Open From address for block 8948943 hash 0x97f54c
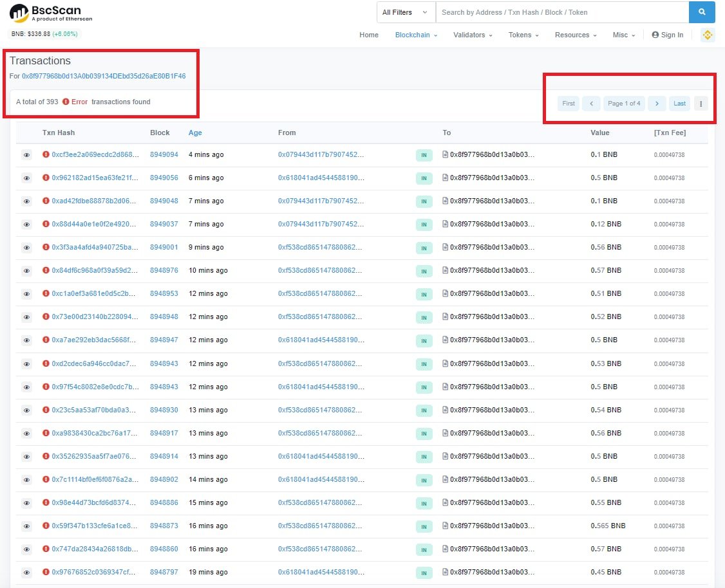This screenshot has height=588, width=725. [x=321, y=387]
